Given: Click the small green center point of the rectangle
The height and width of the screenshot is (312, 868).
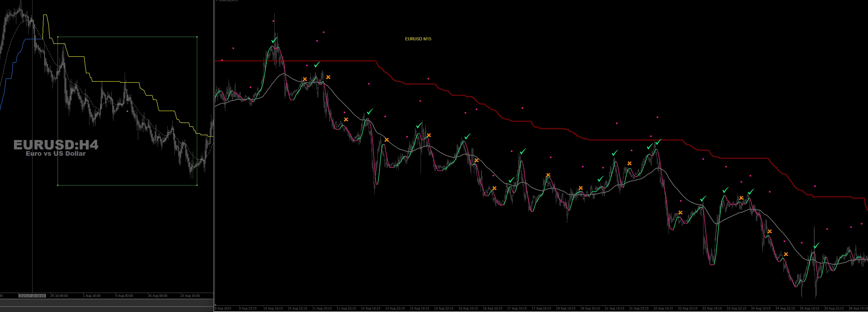Looking at the screenshot, I should click(127, 111).
